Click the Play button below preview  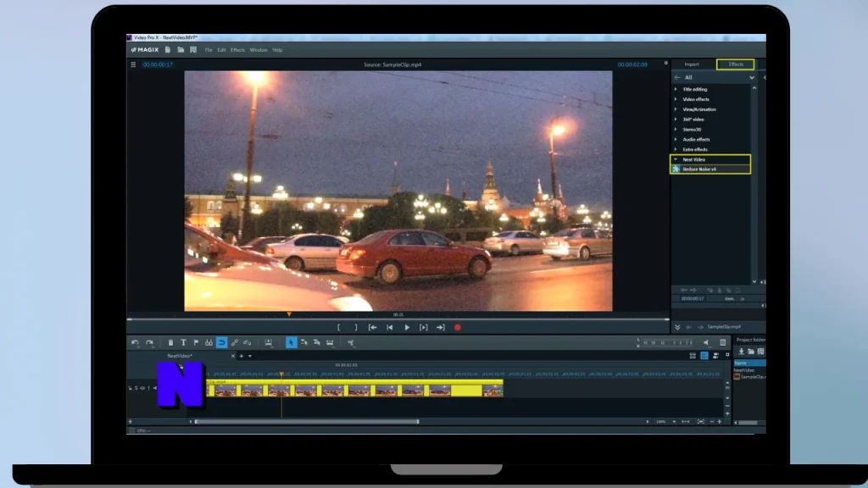(407, 328)
